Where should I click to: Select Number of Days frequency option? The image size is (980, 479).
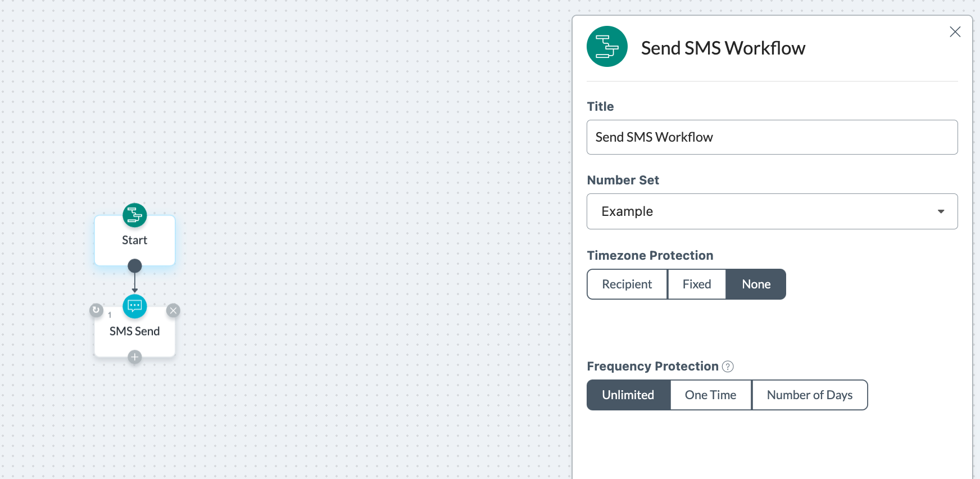click(810, 395)
